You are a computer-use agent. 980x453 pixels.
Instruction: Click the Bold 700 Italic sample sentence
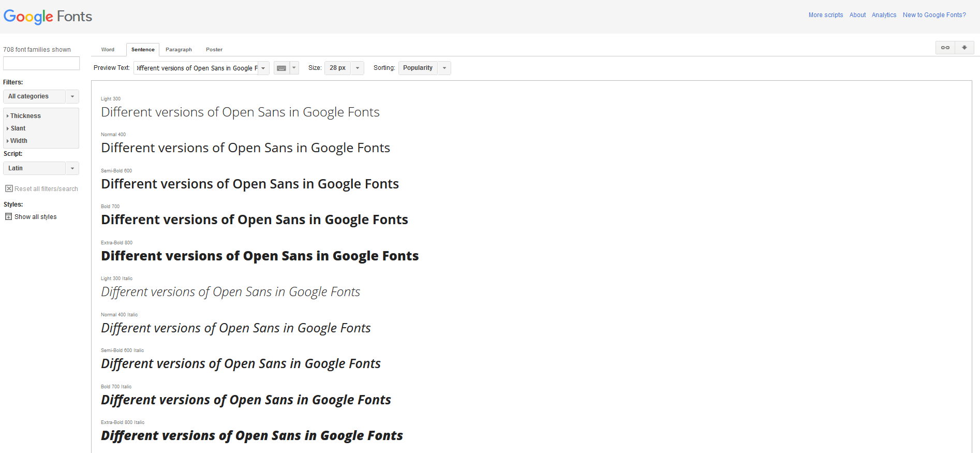(246, 400)
